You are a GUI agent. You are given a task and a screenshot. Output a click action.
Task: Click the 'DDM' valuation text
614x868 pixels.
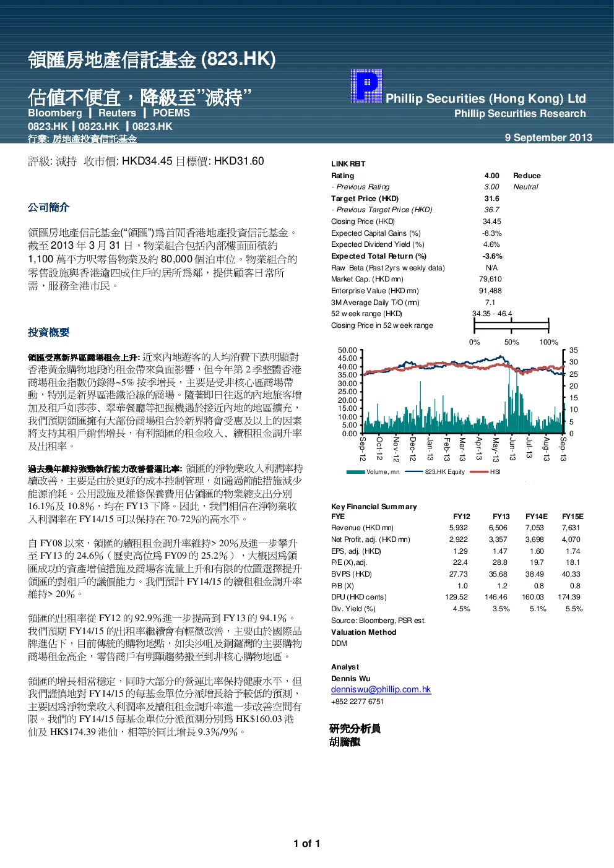click(339, 643)
